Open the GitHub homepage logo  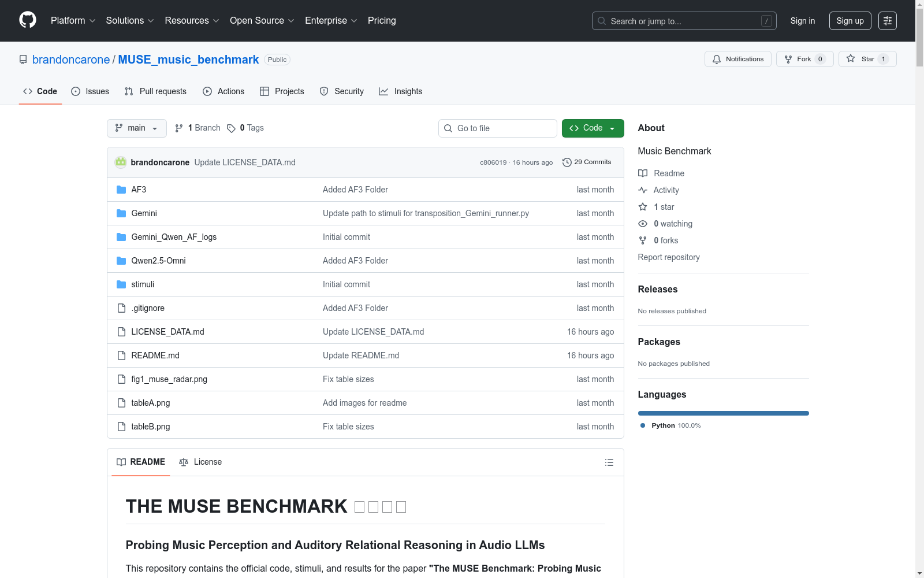[x=28, y=20]
